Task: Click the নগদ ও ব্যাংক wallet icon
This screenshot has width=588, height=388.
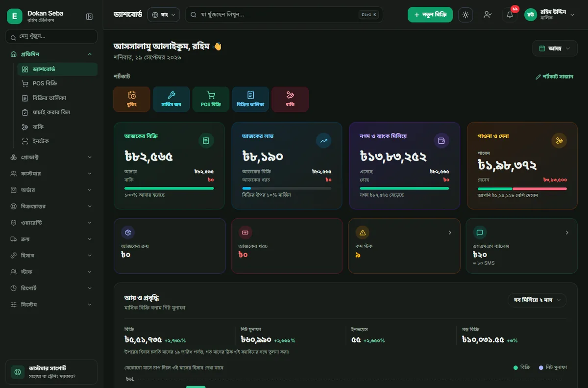Action: tap(441, 141)
